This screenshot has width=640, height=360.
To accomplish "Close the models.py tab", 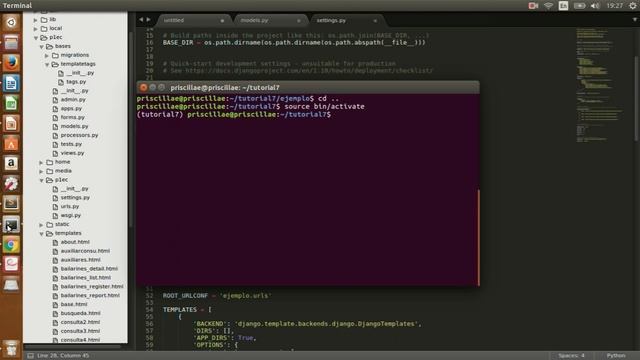I will [x=299, y=20].
